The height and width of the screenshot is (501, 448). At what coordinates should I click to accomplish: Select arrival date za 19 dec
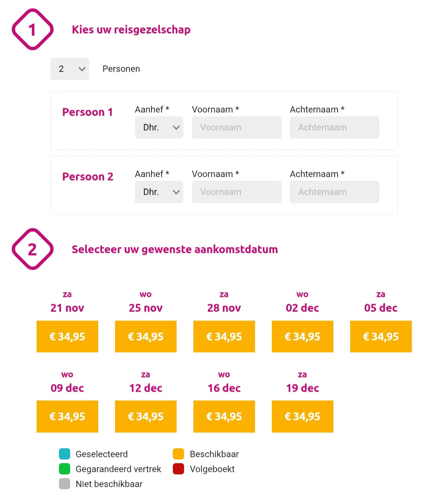[x=302, y=416]
